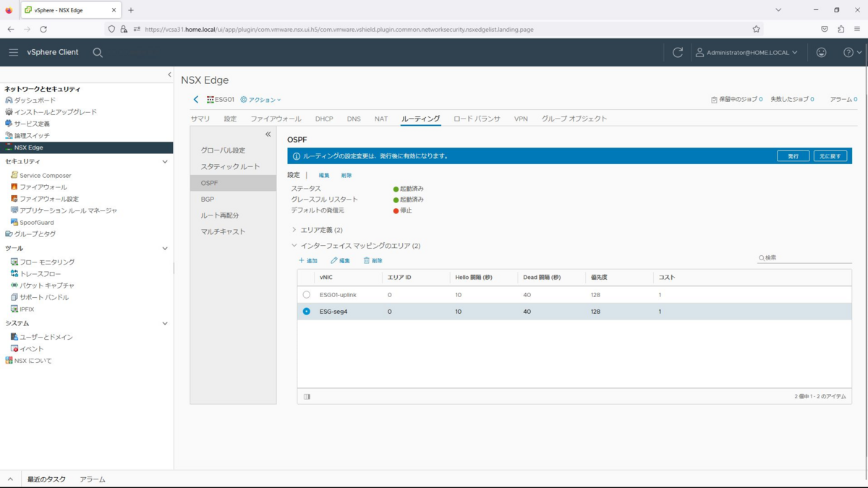
Task: Open SpoofGuard
Action: coord(36,223)
